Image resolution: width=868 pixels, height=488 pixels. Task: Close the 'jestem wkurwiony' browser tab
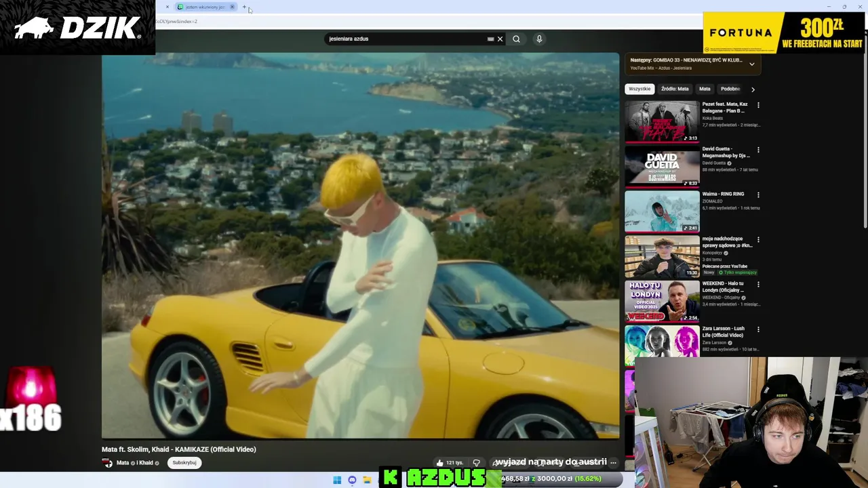[x=232, y=7]
